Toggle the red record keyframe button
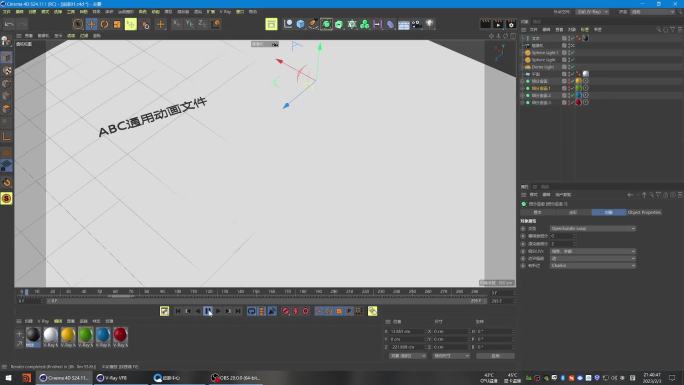Screen dimensions: 684x385 [x=285, y=311]
